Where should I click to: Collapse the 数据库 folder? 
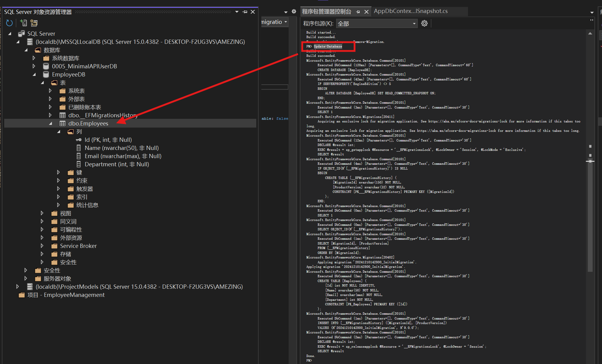point(26,50)
